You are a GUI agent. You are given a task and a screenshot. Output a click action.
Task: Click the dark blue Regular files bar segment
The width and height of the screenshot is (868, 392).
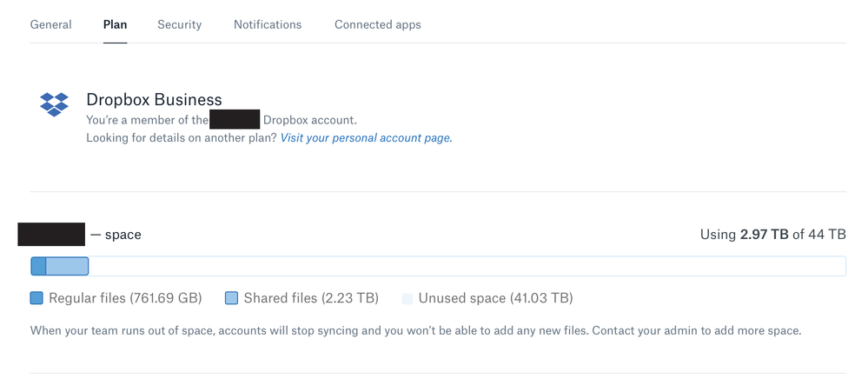[x=38, y=266]
